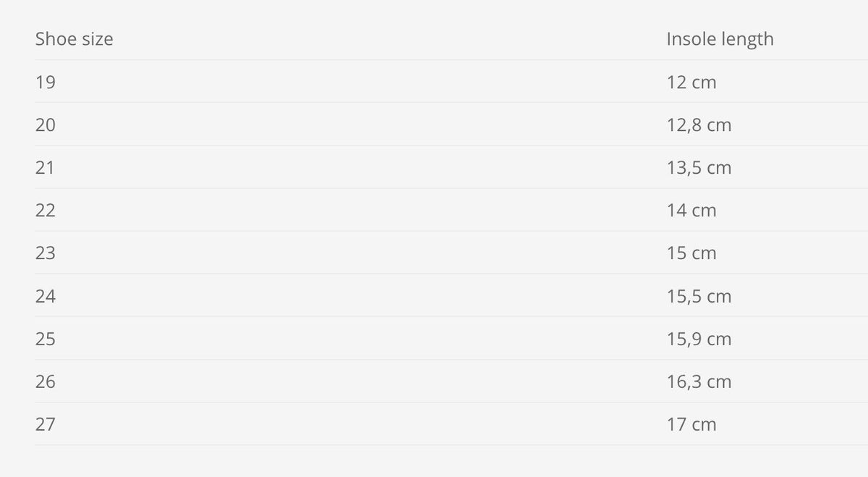Select the shoe size 27 cell
Screen dimensions: 868x477
point(46,423)
